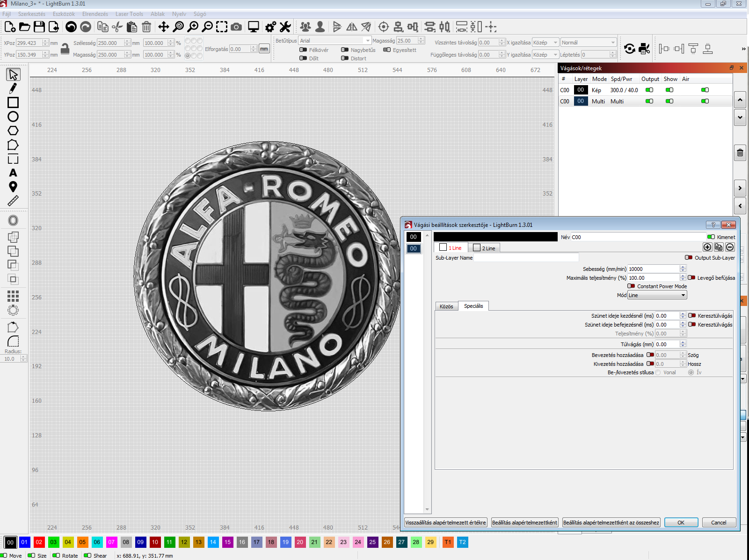Select the Rectangle drawing tool

[13, 102]
